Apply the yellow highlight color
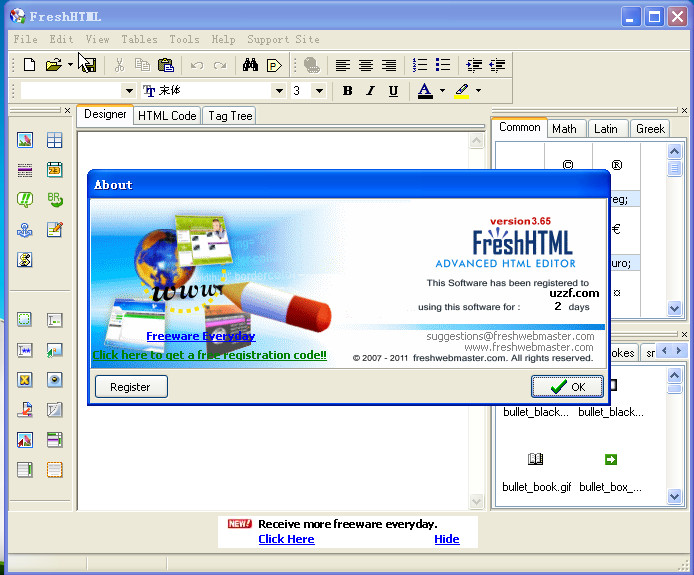 click(x=462, y=91)
